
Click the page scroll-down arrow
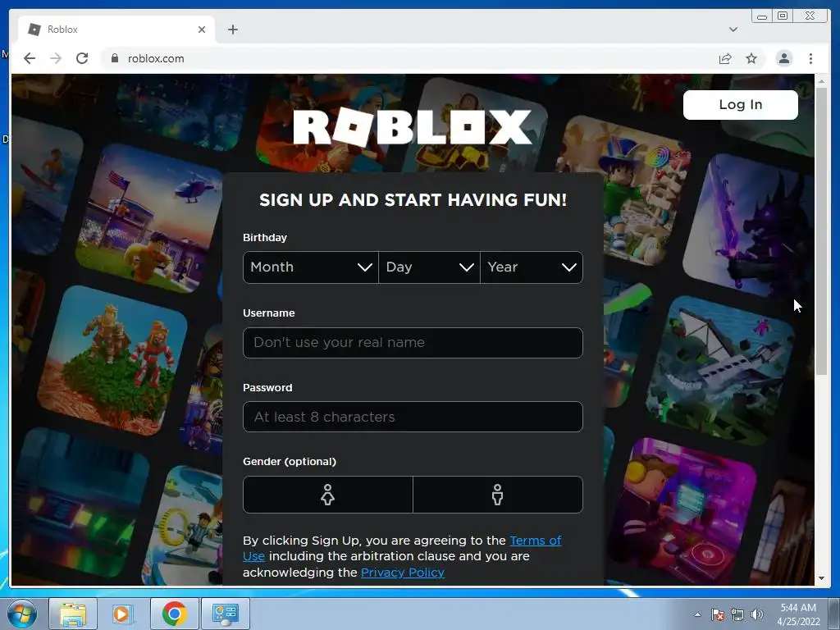pyautogui.click(x=821, y=578)
